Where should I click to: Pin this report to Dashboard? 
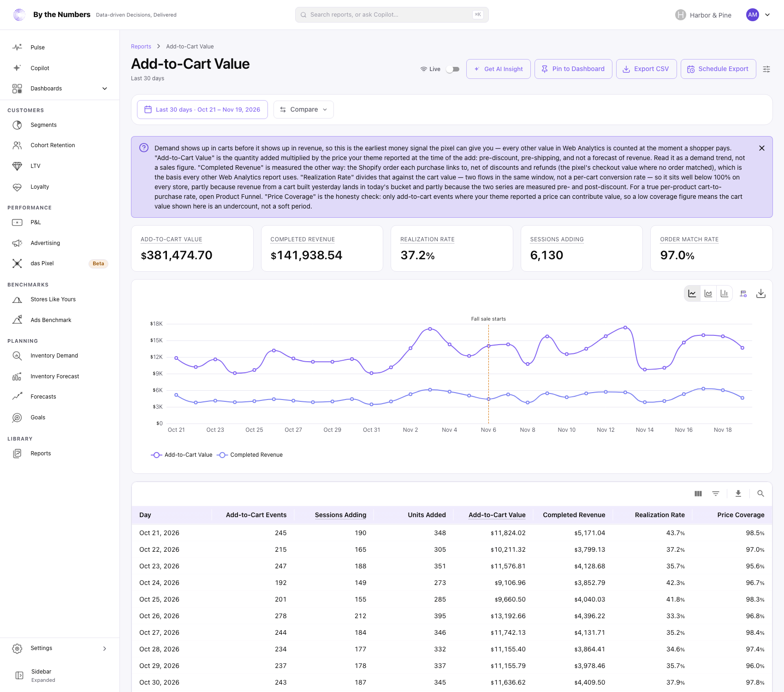click(573, 69)
